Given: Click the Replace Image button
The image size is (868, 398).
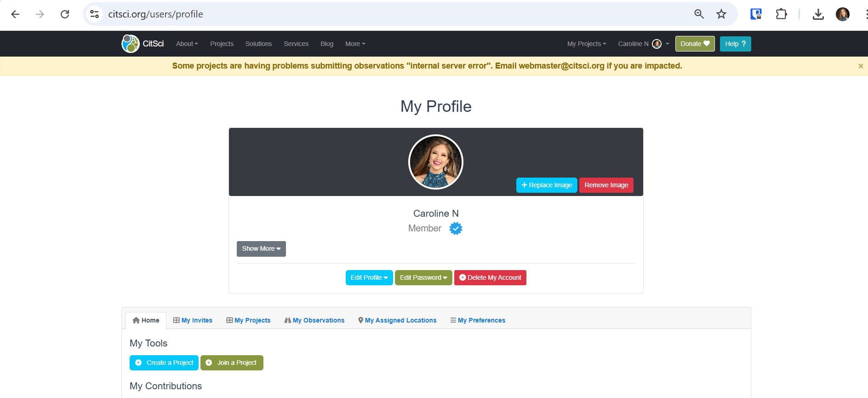Looking at the screenshot, I should coord(546,185).
